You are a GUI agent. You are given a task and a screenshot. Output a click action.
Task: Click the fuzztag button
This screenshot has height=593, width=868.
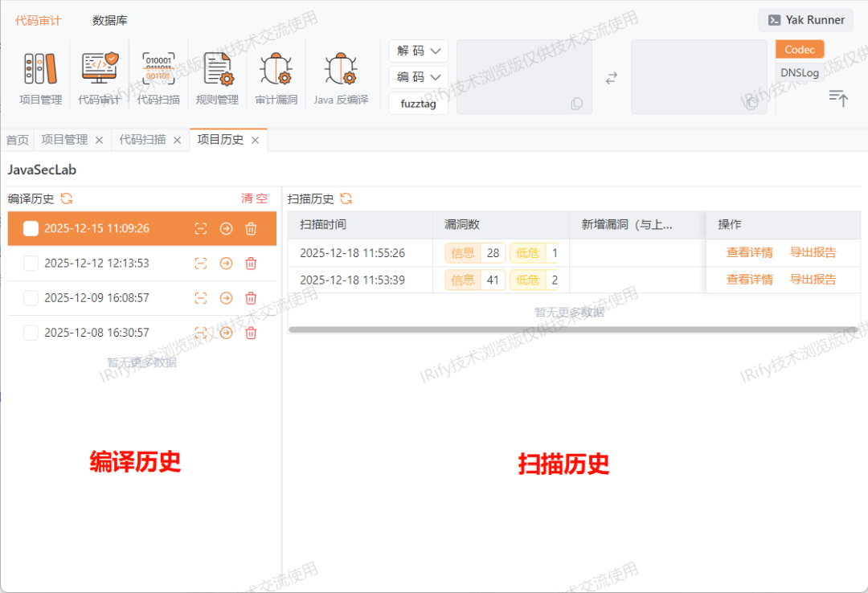coord(419,104)
